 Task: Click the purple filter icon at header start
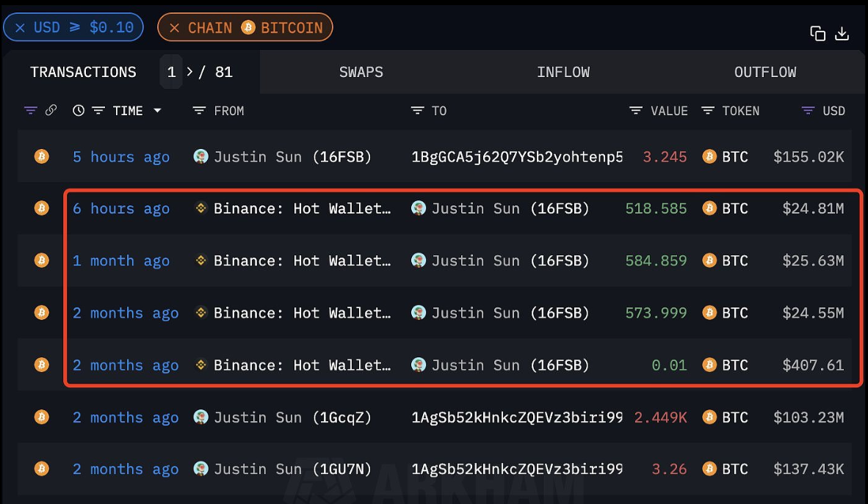click(30, 111)
